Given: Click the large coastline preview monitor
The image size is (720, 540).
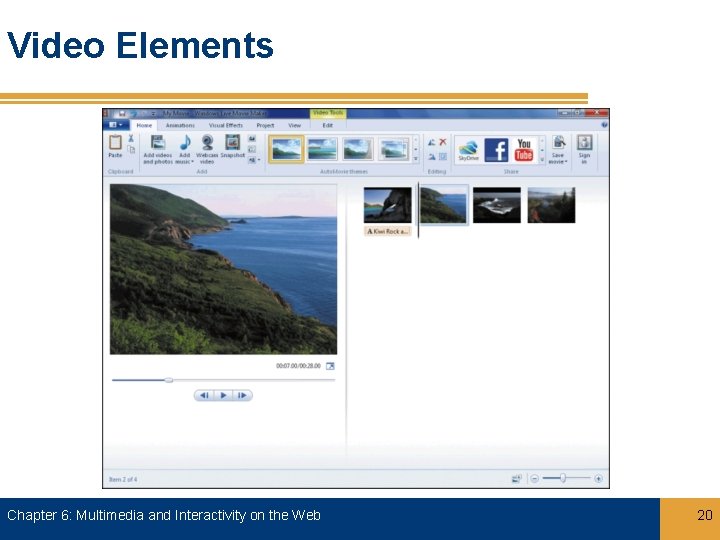Looking at the screenshot, I should pyautogui.click(x=223, y=270).
